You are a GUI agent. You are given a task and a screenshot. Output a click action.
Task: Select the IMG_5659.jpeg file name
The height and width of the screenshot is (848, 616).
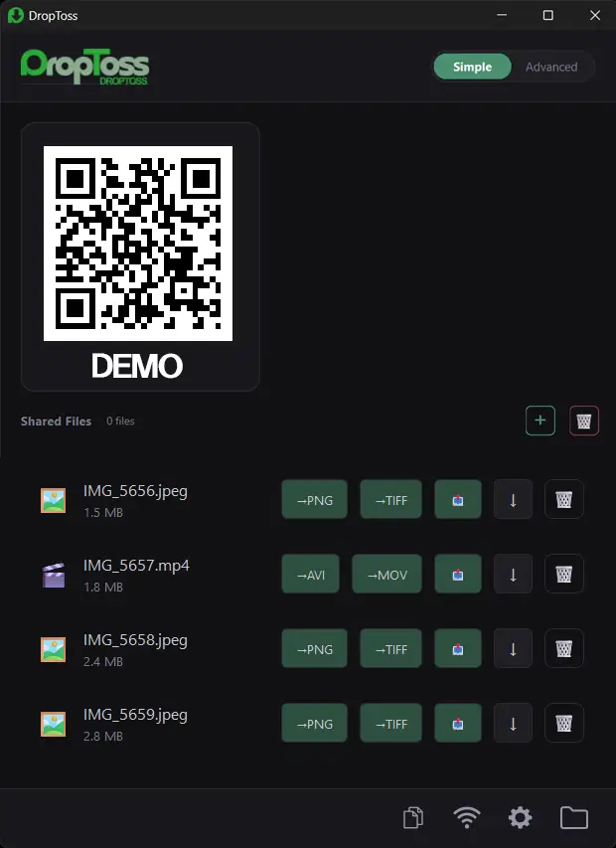[135, 715]
